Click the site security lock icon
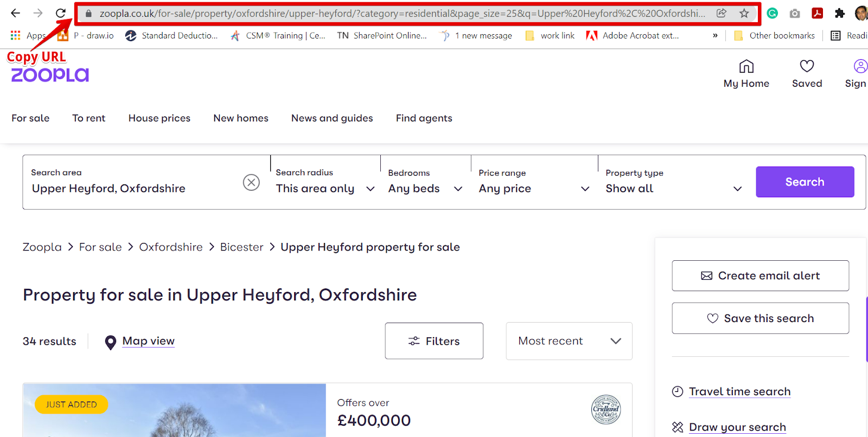The width and height of the screenshot is (868, 437). point(88,14)
